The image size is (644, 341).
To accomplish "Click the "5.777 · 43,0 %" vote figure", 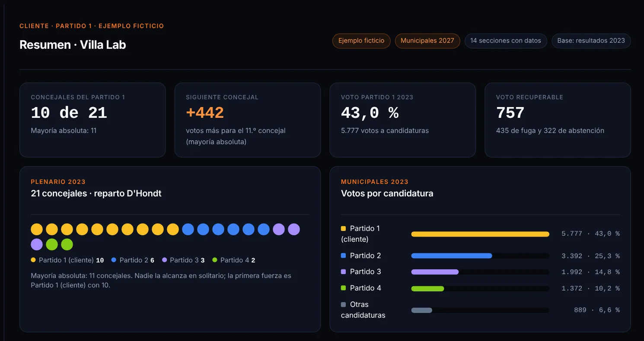I will pos(590,234).
